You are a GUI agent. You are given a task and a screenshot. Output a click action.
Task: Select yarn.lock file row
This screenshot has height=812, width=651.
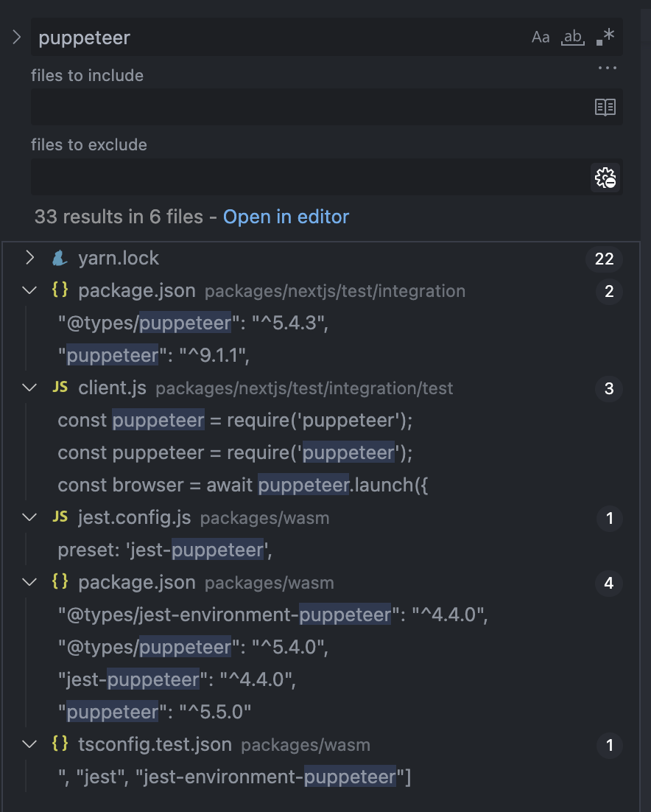pos(321,258)
